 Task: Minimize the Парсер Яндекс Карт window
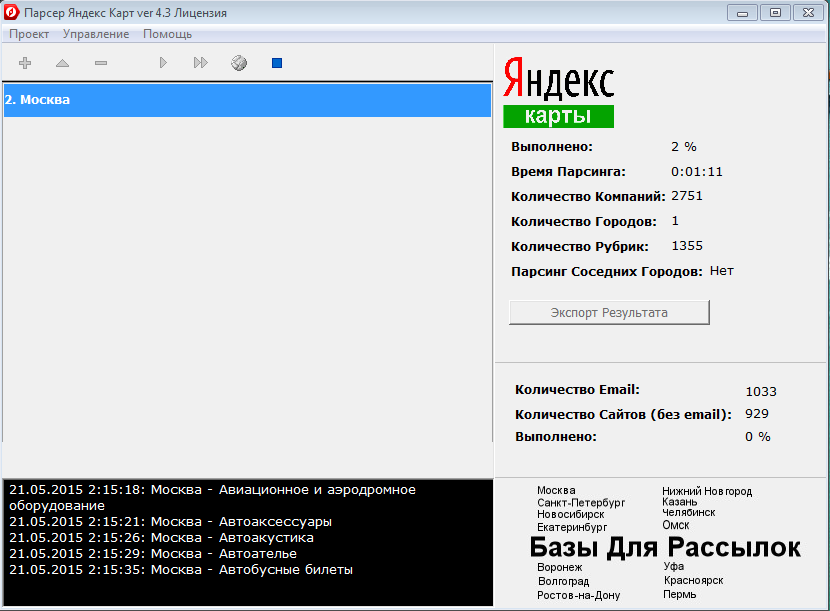[x=742, y=13]
